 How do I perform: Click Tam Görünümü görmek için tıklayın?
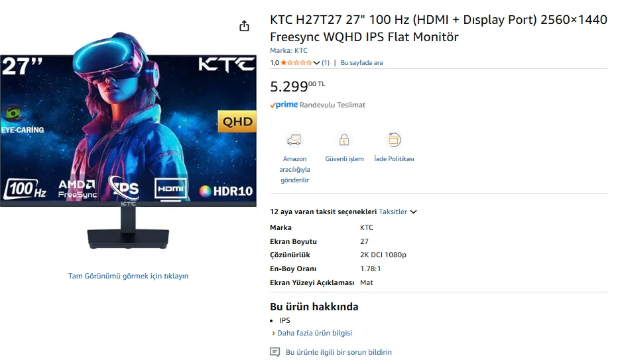point(128,276)
